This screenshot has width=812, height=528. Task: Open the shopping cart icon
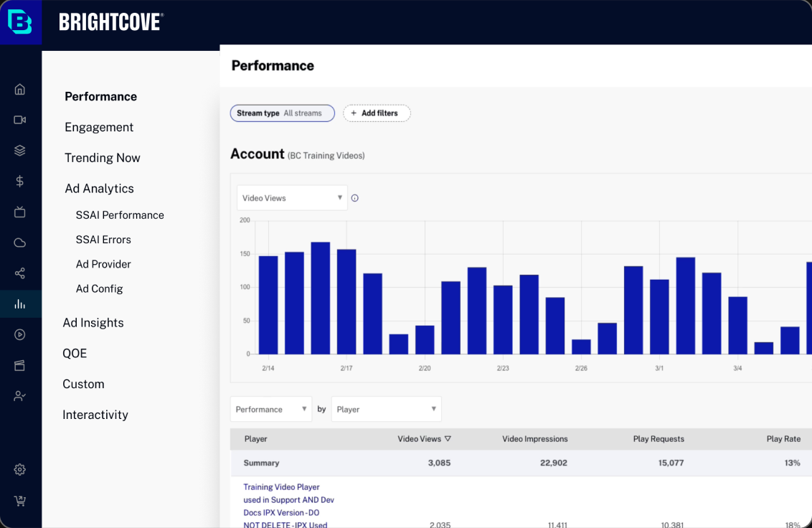[x=19, y=501]
